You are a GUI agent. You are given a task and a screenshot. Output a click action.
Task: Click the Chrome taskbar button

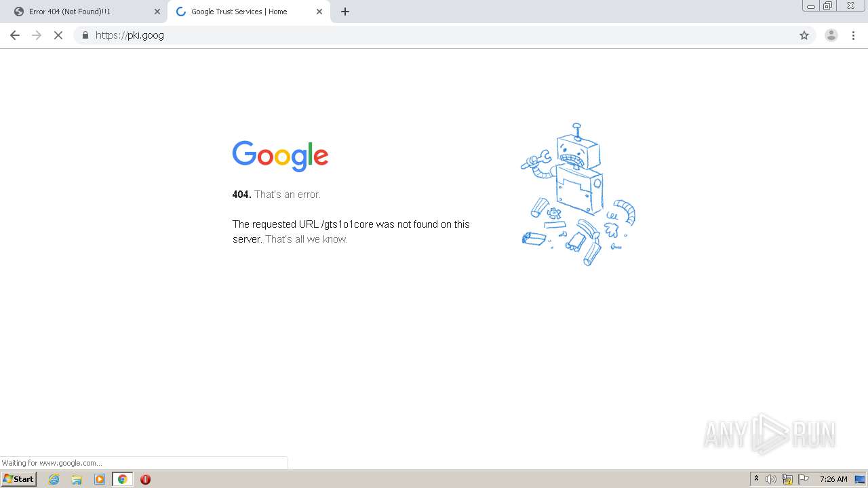pos(122,479)
